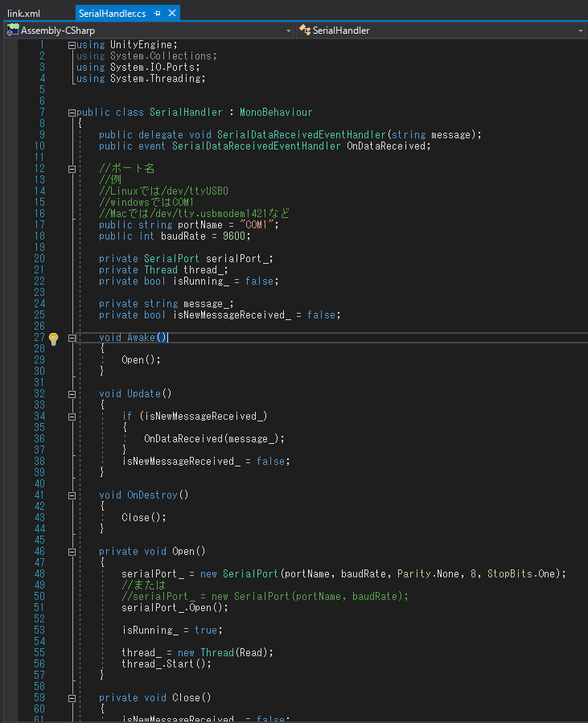Collapse the Awake method
This screenshot has height=723, width=588.
coord(72,338)
